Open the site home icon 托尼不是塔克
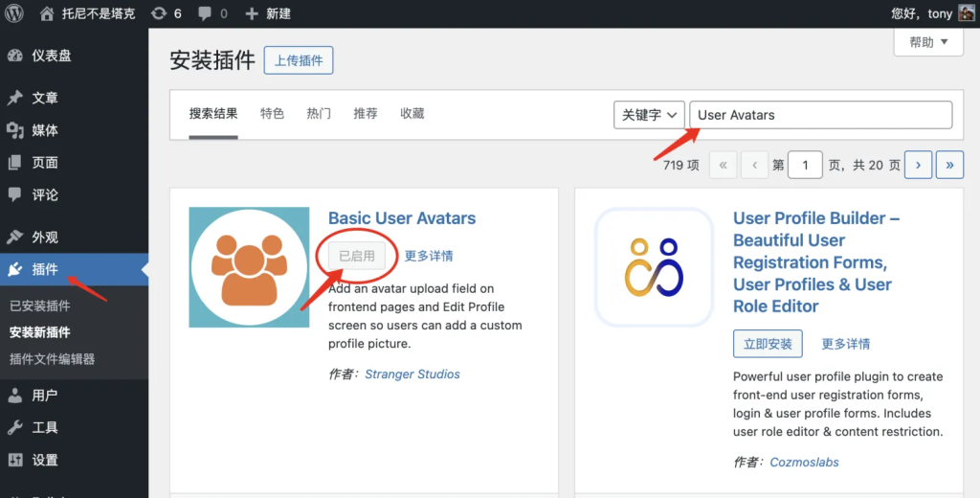The height and width of the screenshot is (498, 980). tap(47, 13)
